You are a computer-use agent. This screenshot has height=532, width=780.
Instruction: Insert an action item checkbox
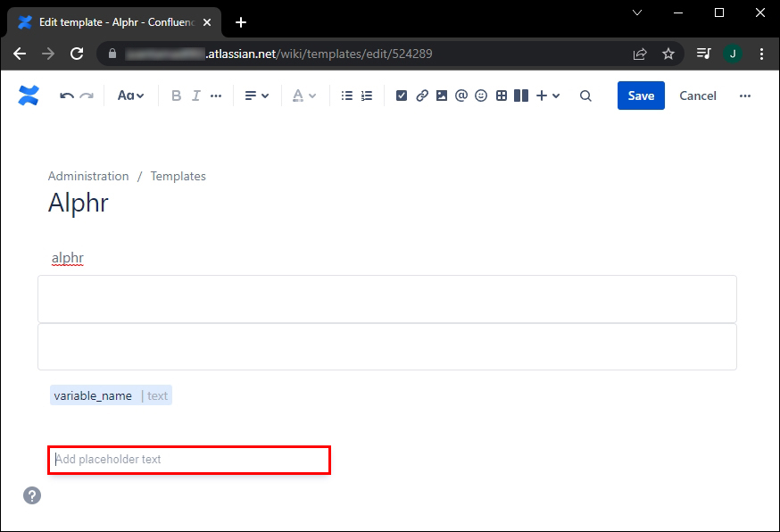pyautogui.click(x=402, y=96)
